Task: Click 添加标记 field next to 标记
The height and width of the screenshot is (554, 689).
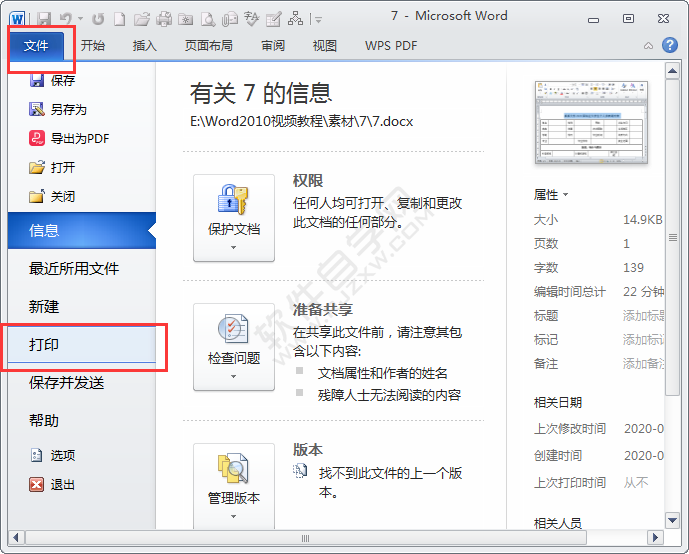Action: (643, 340)
